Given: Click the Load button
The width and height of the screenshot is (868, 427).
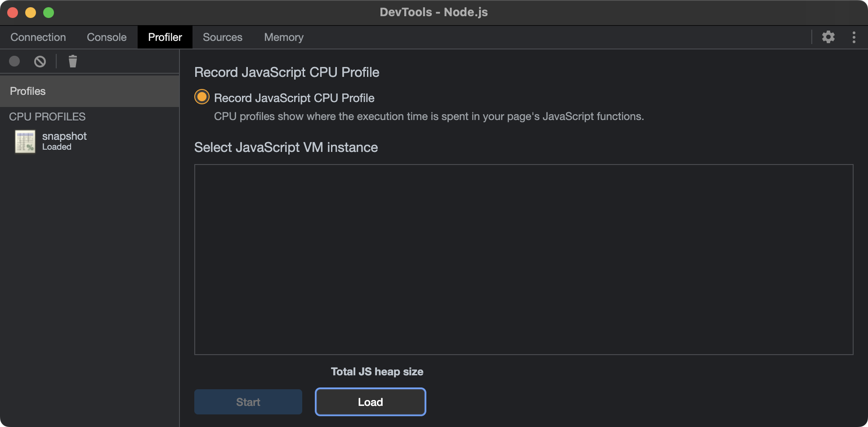Looking at the screenshot, I should tap(370, 402).
